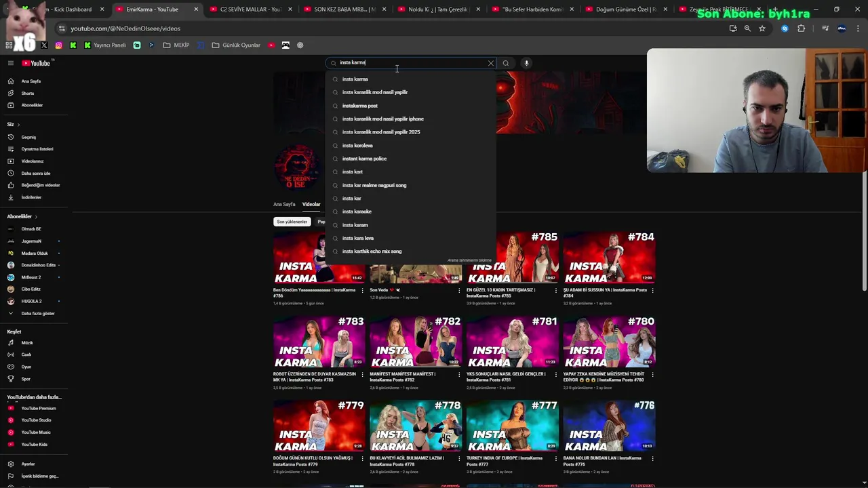Open the Instagram bookmark

59,45
